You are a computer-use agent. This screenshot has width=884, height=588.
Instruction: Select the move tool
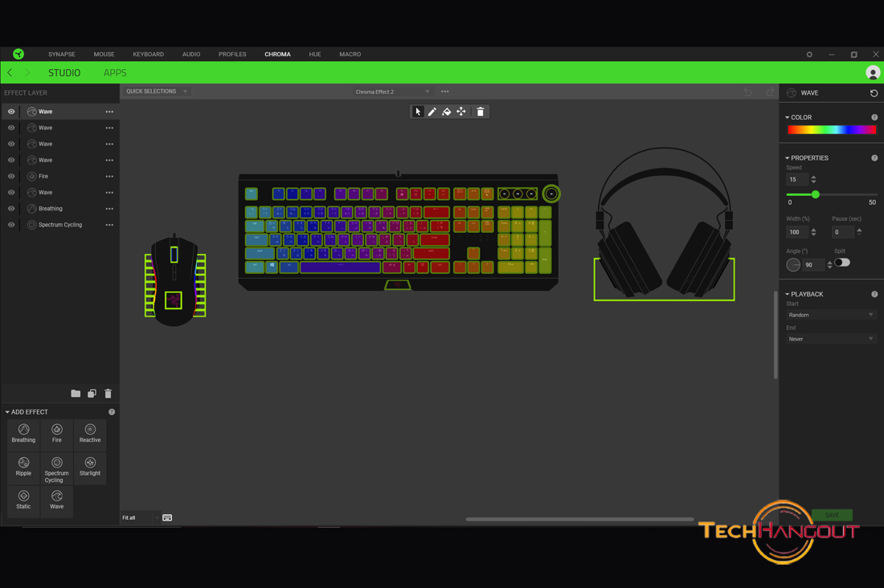pyautogui.click(x=461, y=112)
